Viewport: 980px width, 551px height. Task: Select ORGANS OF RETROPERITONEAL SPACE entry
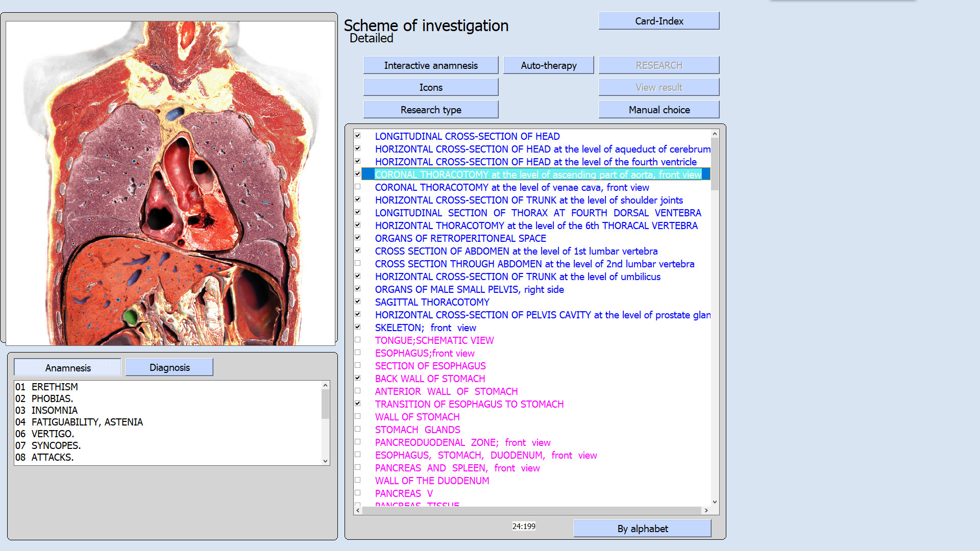tap(460, 238)
